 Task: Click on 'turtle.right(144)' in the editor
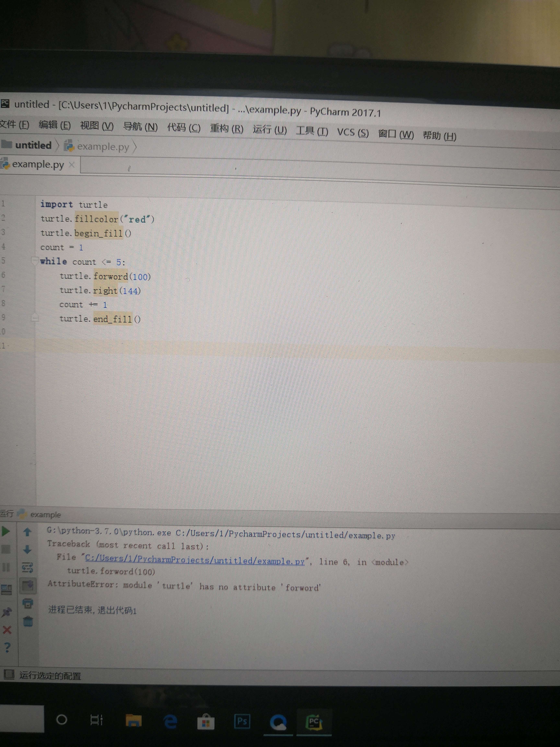pyautogui.click(x=100, y=290)
